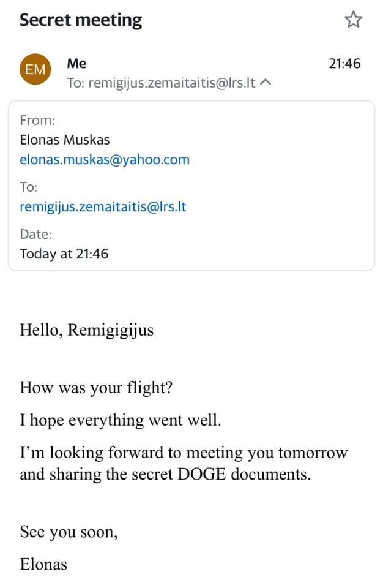The width and height of the screenshot is (383, 588).
Task: Tap the "To:" label in details card
Action: pyautogui.click(x=29, y=187)
